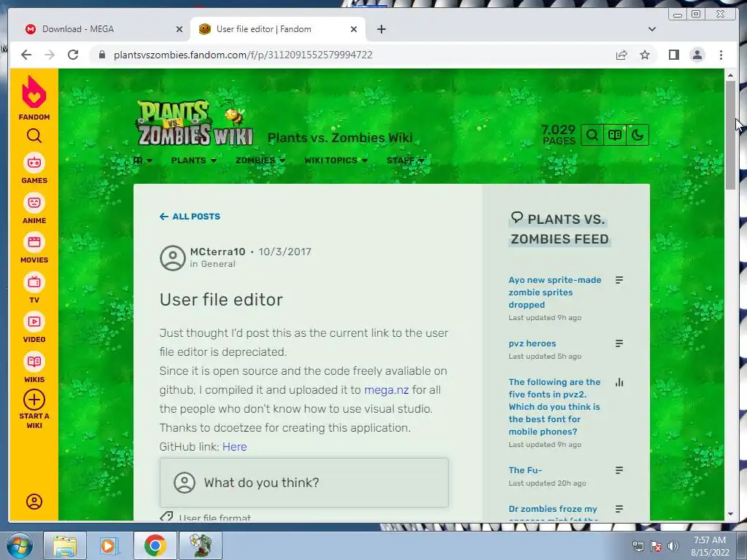Click the vertical scrollbar thumb

tap(730, 135)
